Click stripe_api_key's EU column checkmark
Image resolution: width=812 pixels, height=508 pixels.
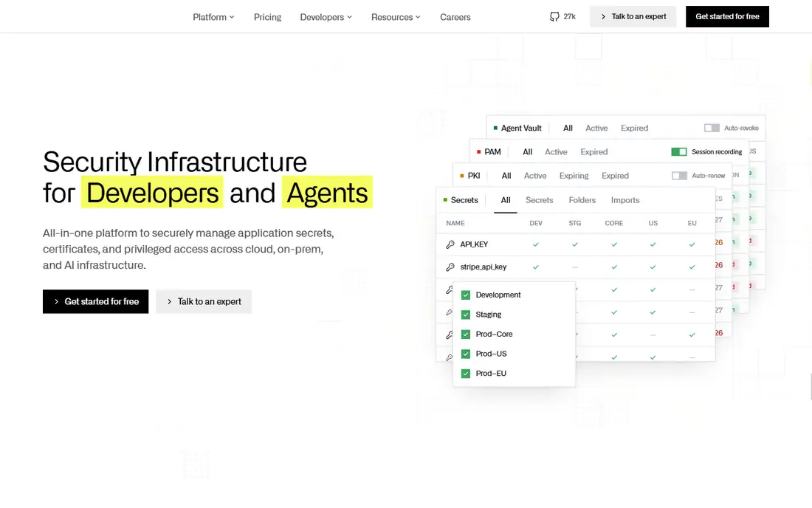point(692,267)
